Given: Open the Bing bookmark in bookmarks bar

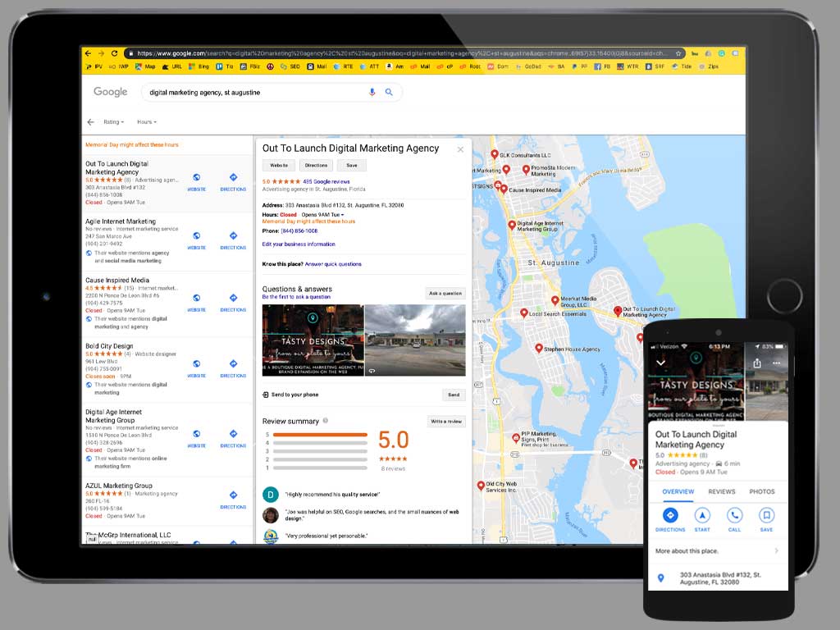Looking at the screenshot, I should point(199,67).
